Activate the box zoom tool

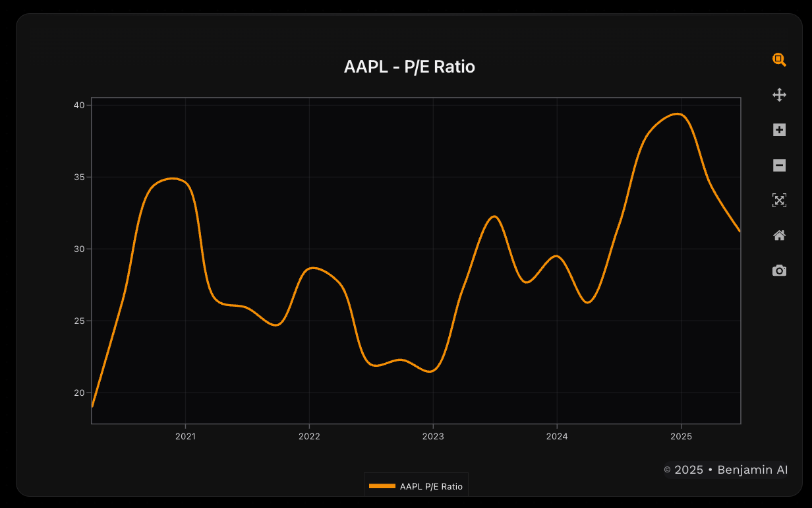(779, 59)
